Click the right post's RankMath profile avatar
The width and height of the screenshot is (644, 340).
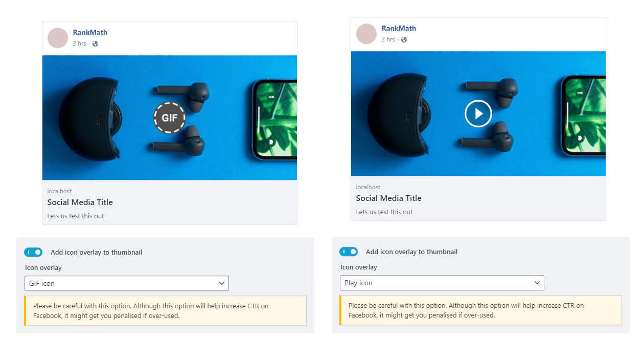pos(366,34)
